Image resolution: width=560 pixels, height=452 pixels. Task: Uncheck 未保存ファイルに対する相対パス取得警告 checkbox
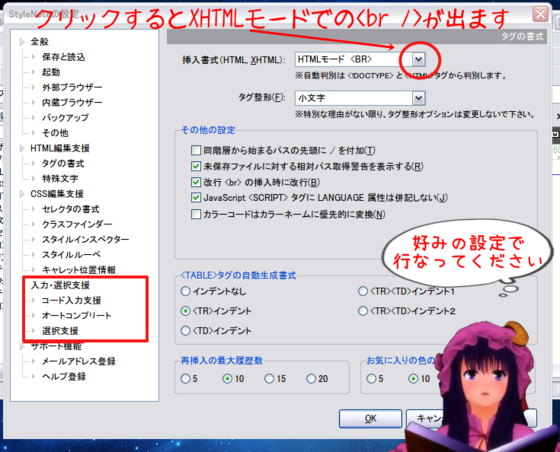click(196, 166)
